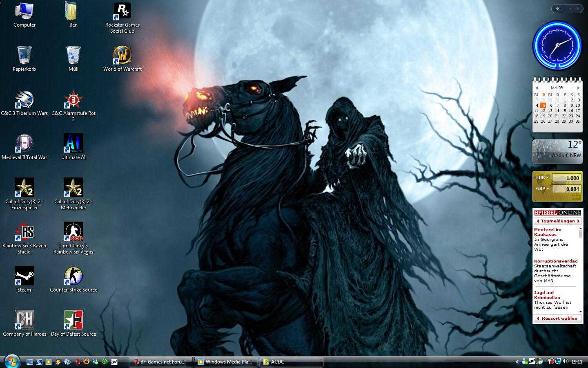588x368 pixels.
Task: Launch Windows Live Messenger quick launch icon
Action: tap(95, 362)
